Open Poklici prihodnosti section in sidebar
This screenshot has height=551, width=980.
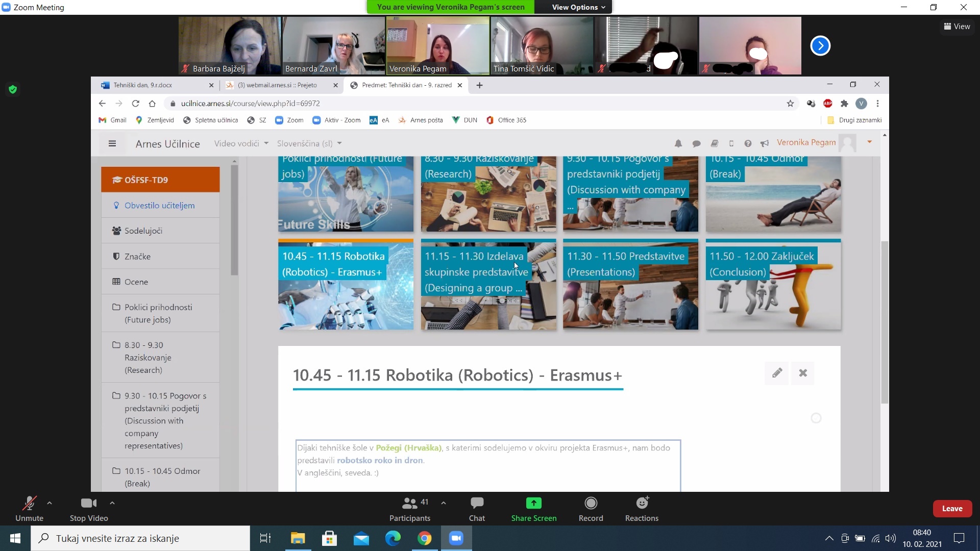point(160,313)
